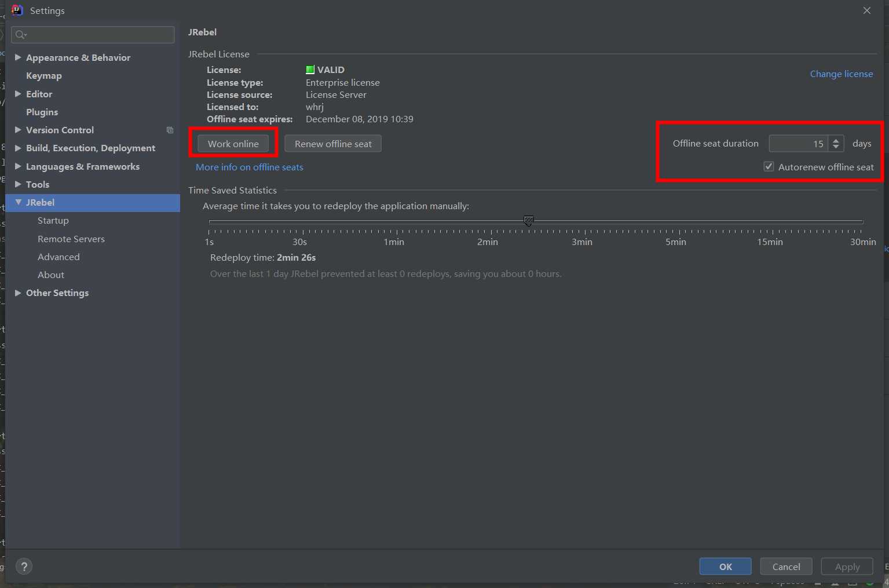Close the Settings dialog window
Screen dimensions: 889x588
(x=866, y=10)
